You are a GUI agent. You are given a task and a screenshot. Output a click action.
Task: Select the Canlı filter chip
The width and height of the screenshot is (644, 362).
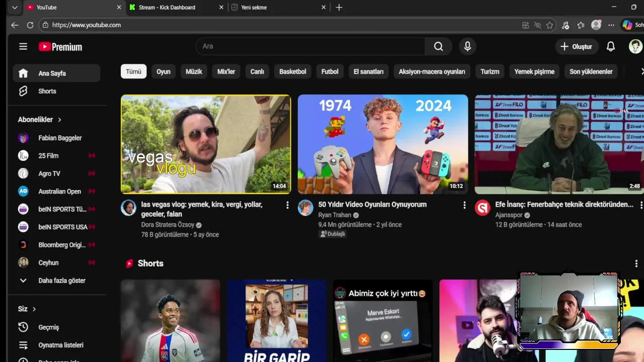257,71
